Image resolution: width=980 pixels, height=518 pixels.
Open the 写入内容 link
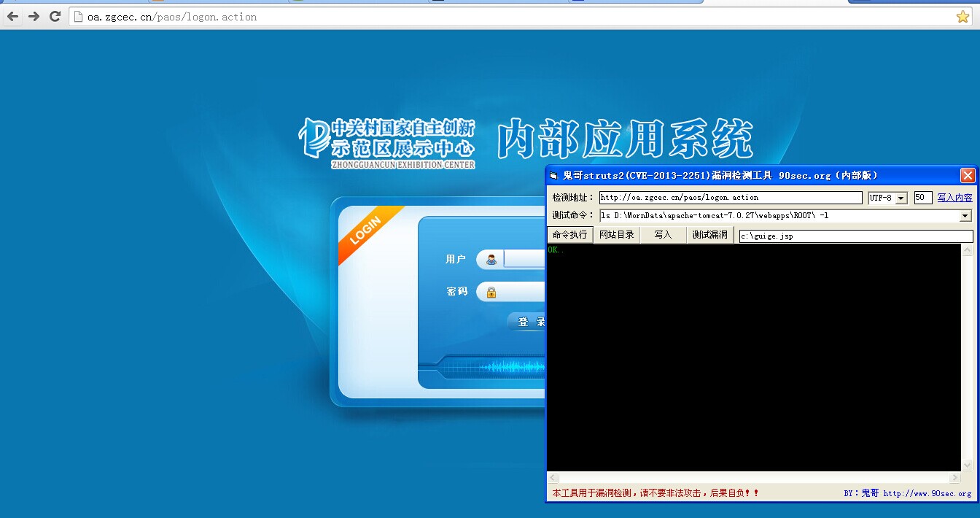click(954, 198)
